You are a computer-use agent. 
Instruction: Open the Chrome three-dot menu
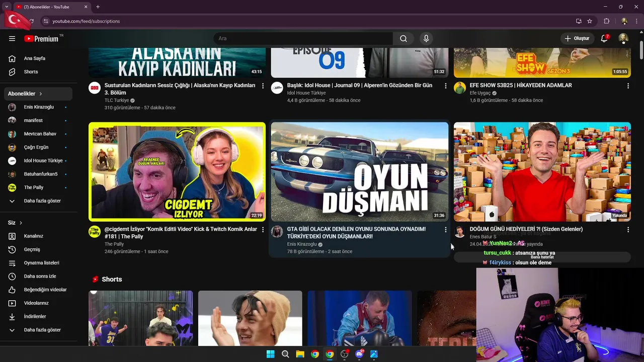[x=637, y=21]
